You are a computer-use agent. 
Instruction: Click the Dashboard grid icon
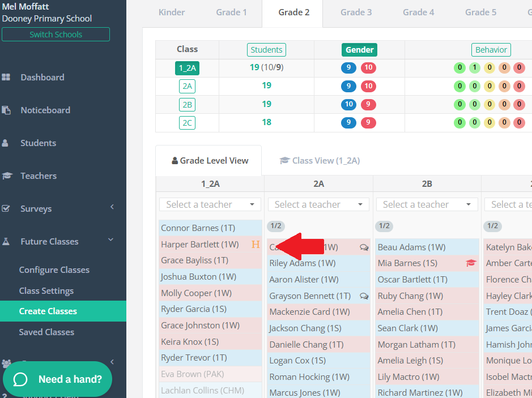tap(6, 78)
